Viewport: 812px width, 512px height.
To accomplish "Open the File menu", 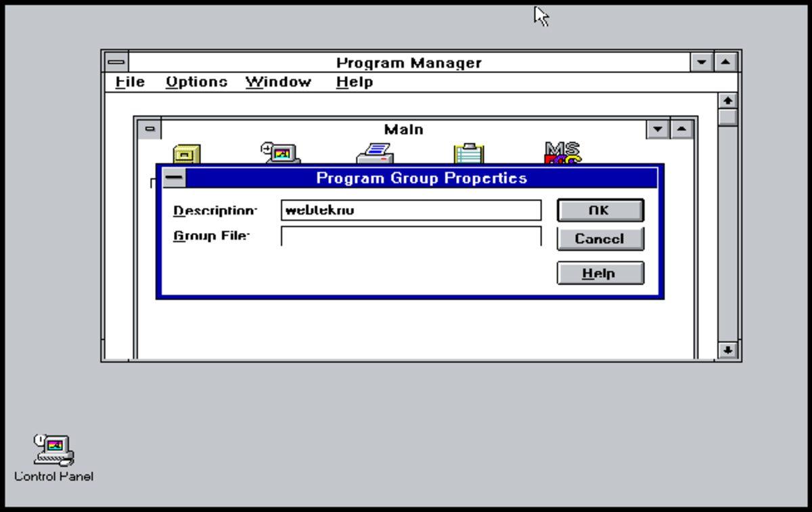I will tap(130, 82).
